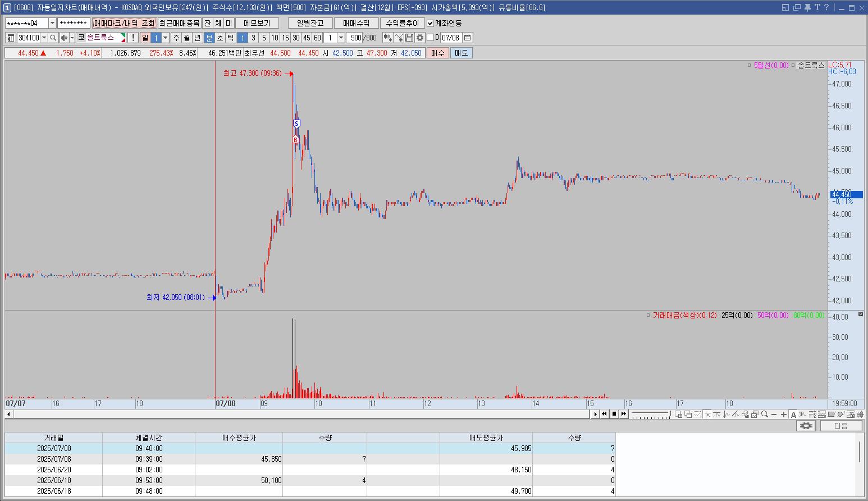Image resolution: width=868 pixels, height=501 pixels.
Task: Click the speaker sound icon in toolbar
Action: pyautogui.click(x=64, y=38)
